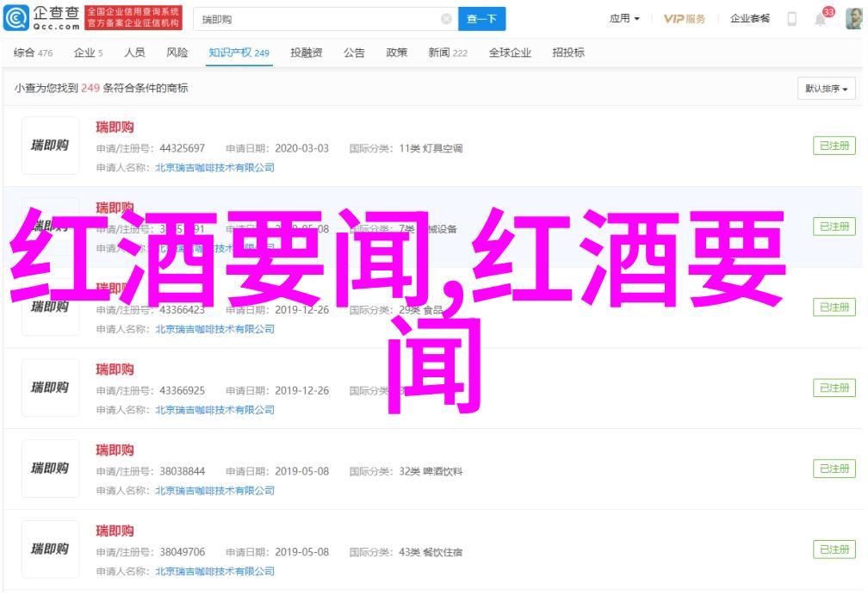Switch to the 综合 476 tab
This screenshot has height=596, width=868.
34,53
